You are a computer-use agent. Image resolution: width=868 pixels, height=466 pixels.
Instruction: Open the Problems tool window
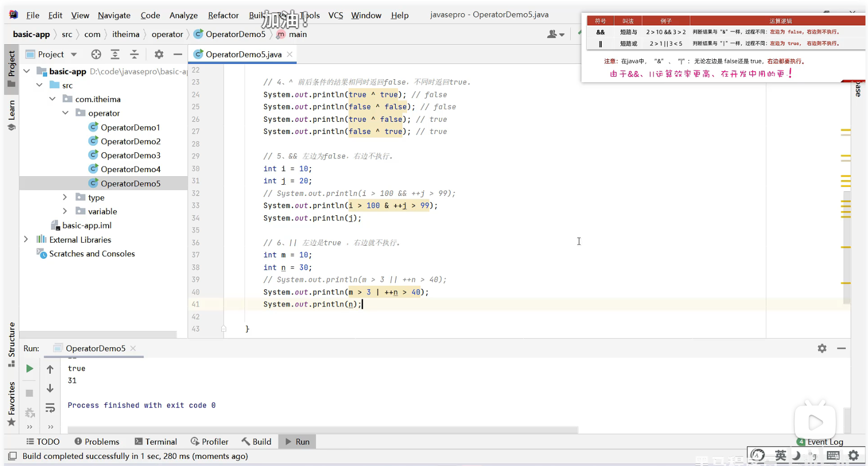coord(97,442)
